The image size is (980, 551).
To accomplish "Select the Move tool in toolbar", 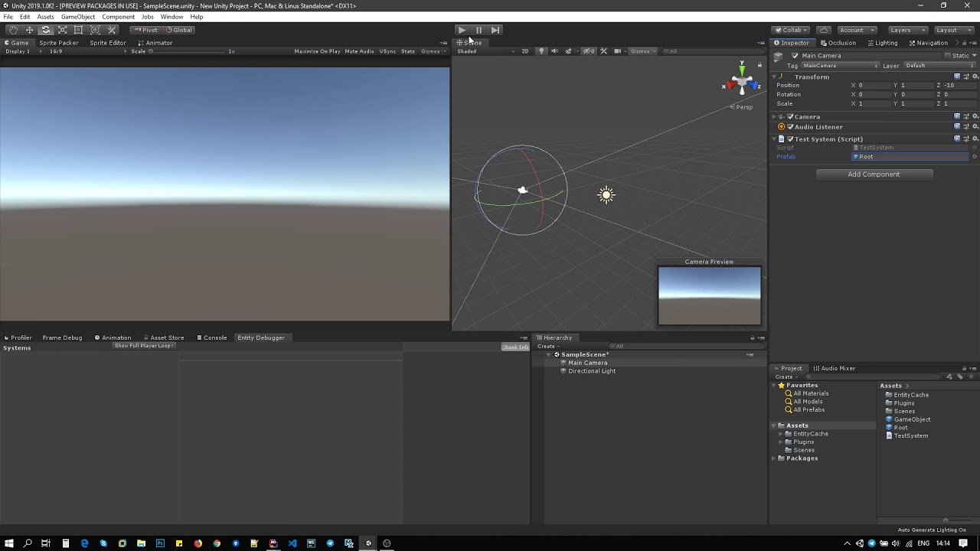I will point(30,30).
